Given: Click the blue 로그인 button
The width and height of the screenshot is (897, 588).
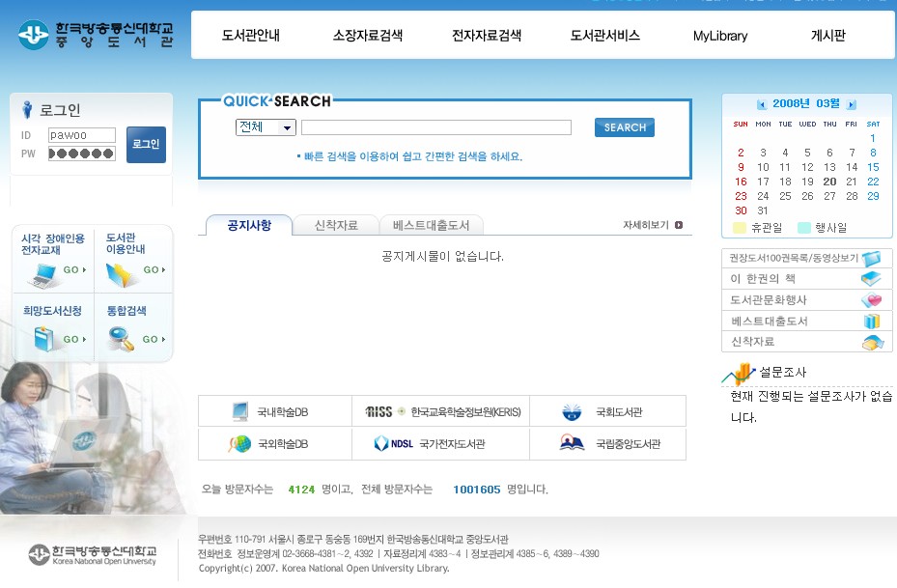Looking at the screenshot, I should pyautogui.click(x=146, y=144).
